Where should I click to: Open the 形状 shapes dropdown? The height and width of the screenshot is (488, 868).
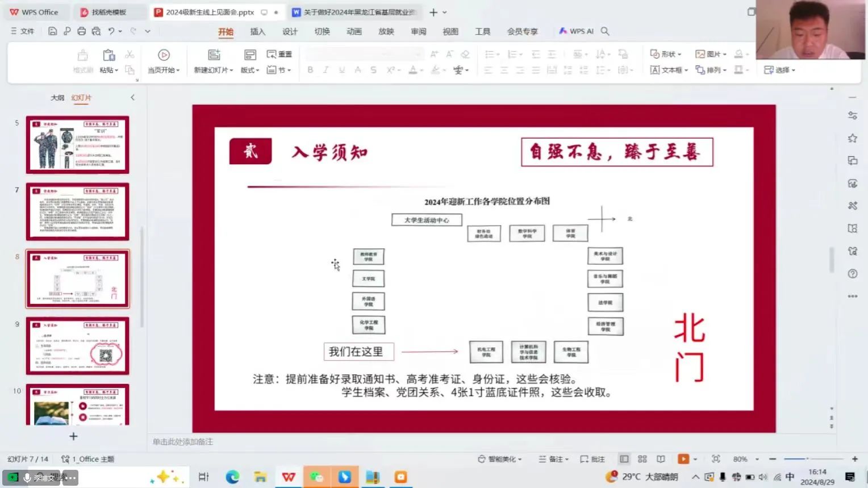[666, 54]
